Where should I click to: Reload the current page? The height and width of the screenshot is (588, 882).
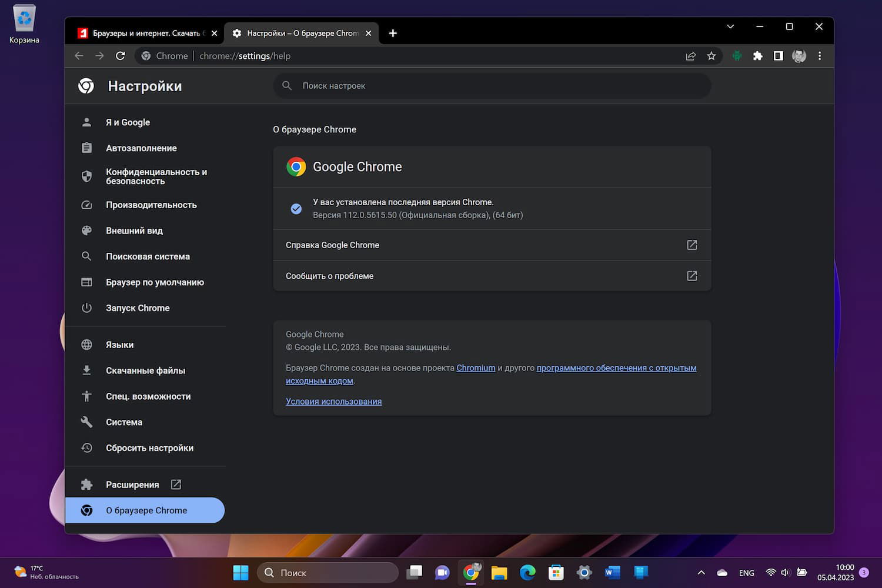pos(121,56)
